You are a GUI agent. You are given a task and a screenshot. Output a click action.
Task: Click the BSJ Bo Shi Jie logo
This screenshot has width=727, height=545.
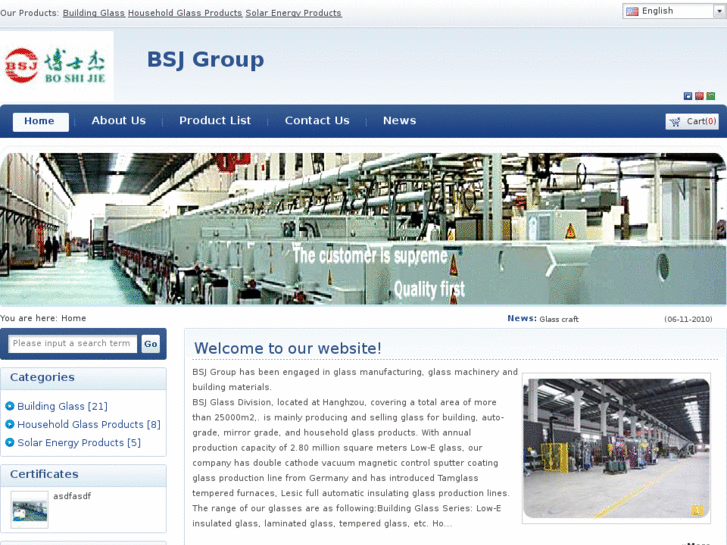click(56, 66)
